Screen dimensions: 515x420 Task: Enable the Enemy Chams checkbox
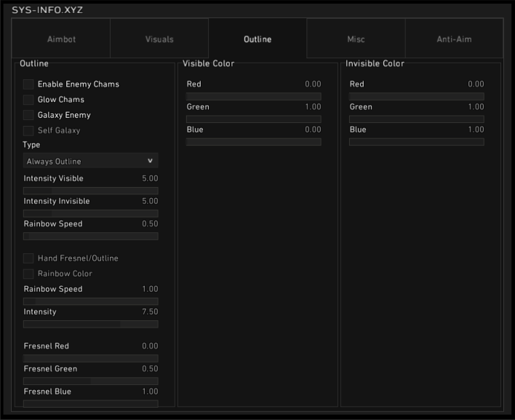pyautogui.click(x=29, y=84)
